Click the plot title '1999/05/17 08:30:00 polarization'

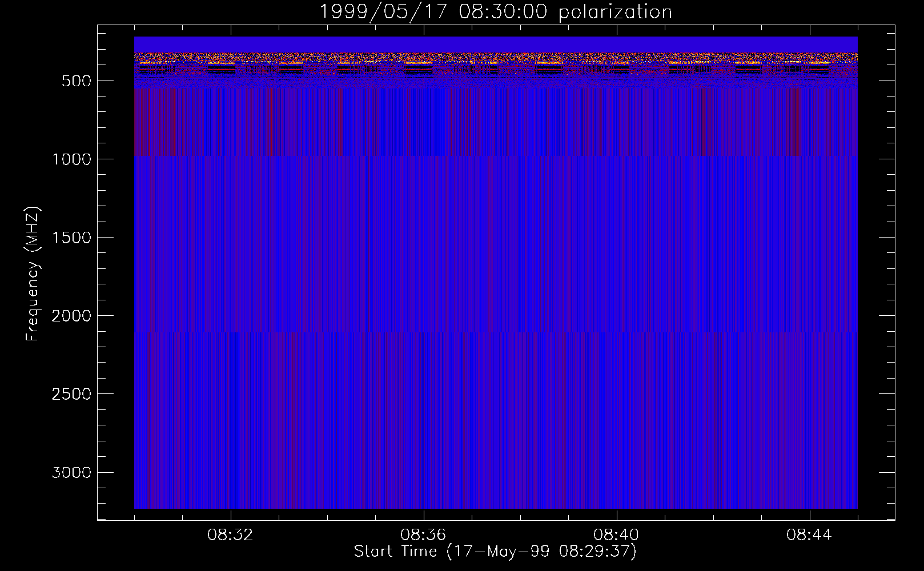click(x=495, y=11)
